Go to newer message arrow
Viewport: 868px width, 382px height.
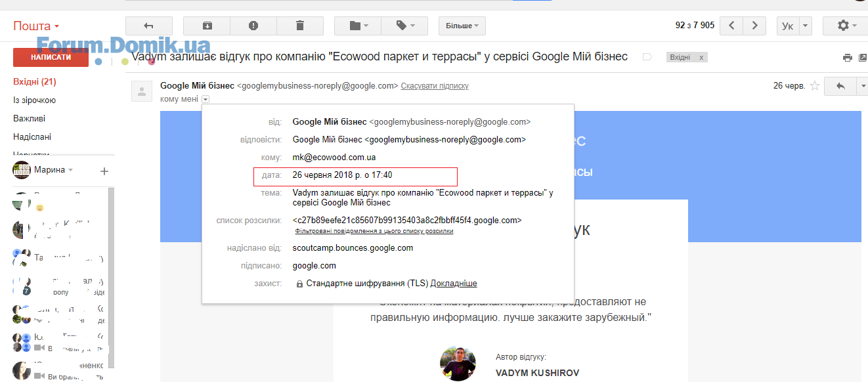[x=731, y=26]
